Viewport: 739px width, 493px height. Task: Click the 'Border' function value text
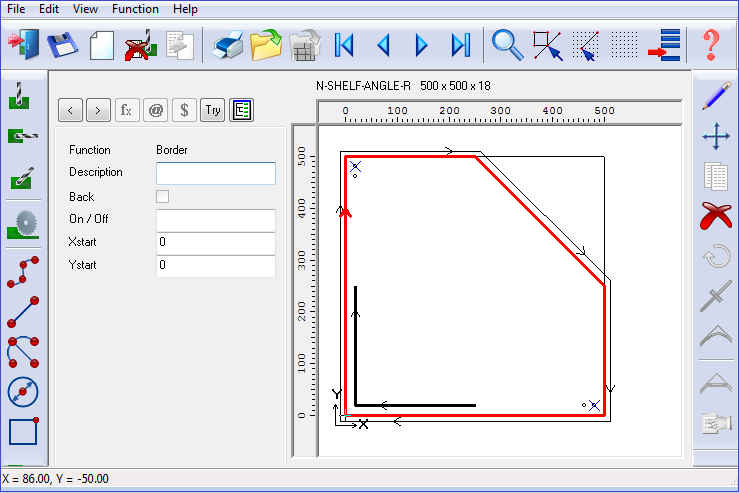(x=172, y=150)
